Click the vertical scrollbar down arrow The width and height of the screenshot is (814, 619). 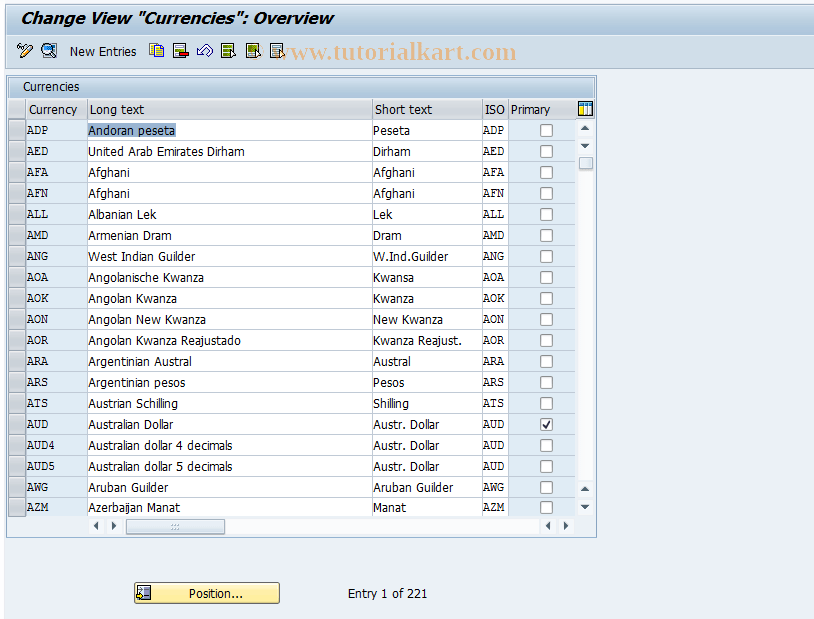tap(585, 507)
